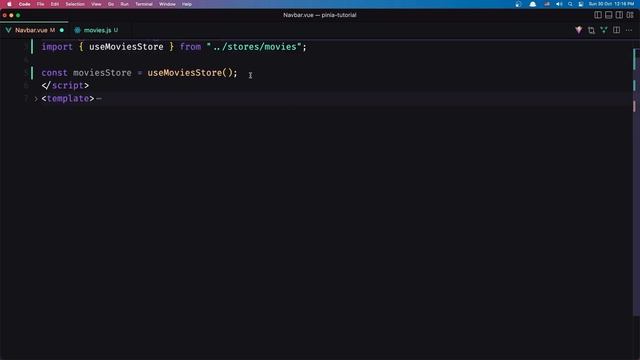
Task: Open the Selection menu
Action: [x=75, y=4]
